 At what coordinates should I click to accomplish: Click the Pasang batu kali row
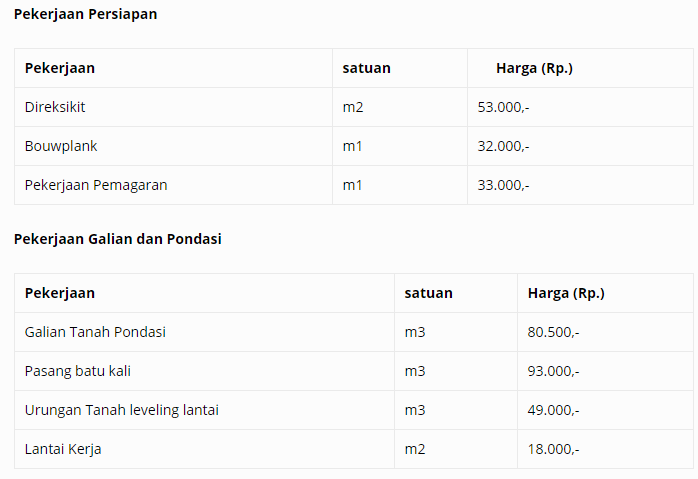click(354, 371)
